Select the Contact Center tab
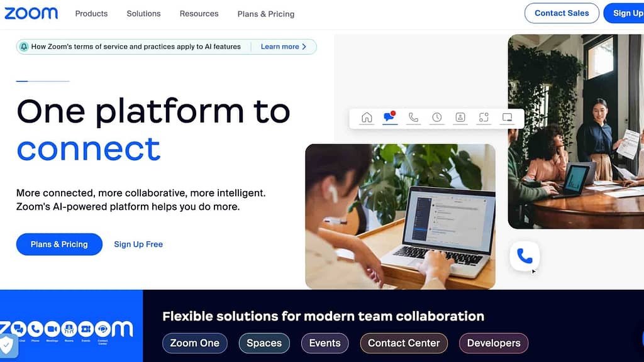The image size is (644, 362). pos(404,343)
